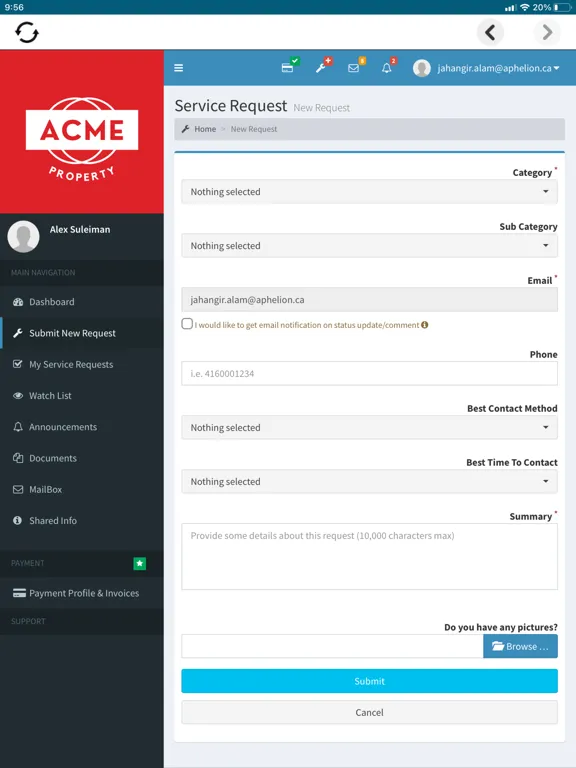The width and height of the screenshot is (576, 768).
Task: Click Browse to attach pictures
Action: click(x=520, y=647)
